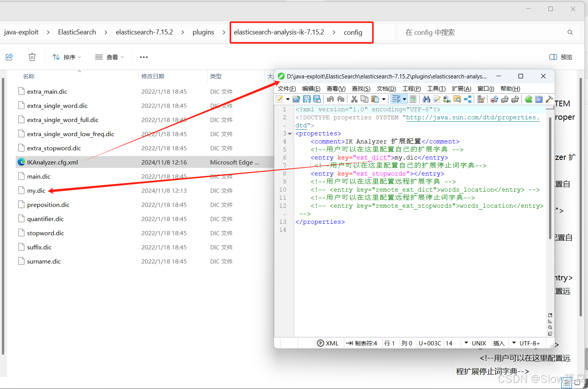Click the blue window icon before the hammer
Image resolution: width=588 pixels, height=389 pixels.
(539, 99)
